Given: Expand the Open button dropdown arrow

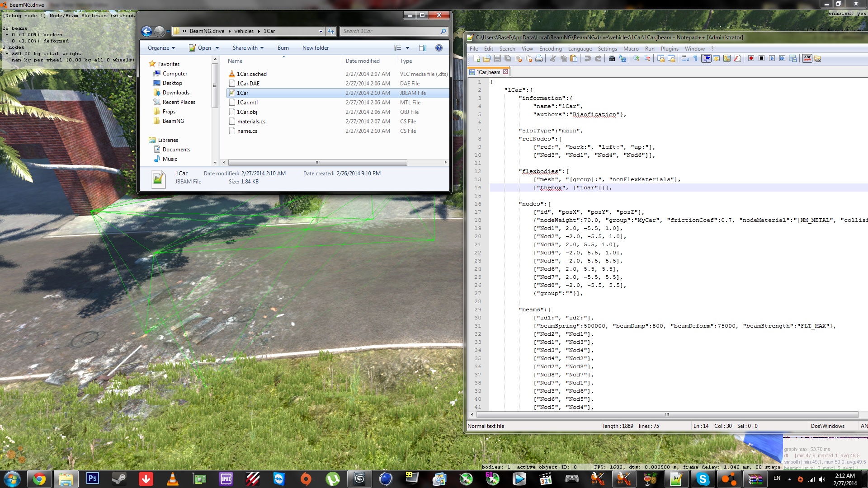Looking at the screenshot, I should pos(217,48).
